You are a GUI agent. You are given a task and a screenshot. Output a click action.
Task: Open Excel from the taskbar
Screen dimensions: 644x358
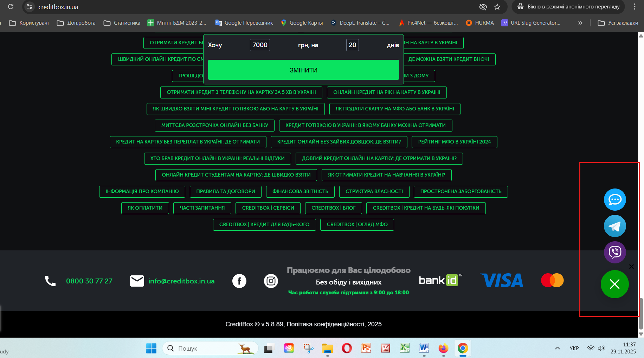pyautogui.click(x=405, y=348)
